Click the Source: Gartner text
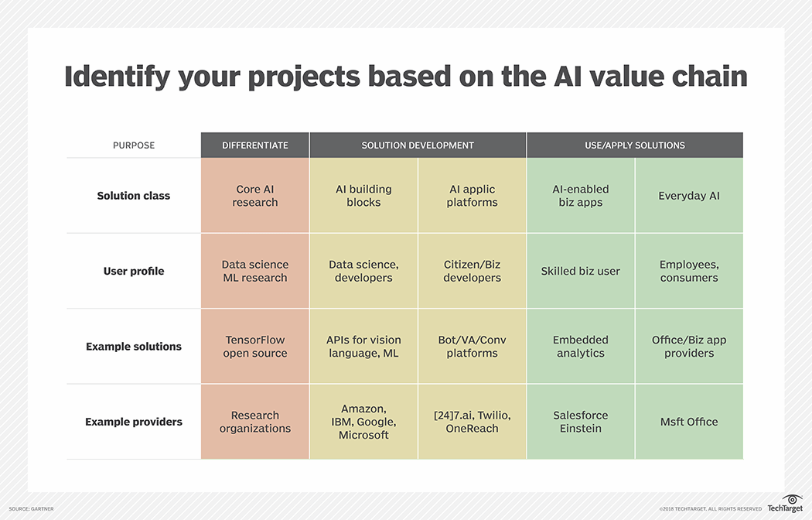This screenshot has height=520, width=812. pos(32,508)
